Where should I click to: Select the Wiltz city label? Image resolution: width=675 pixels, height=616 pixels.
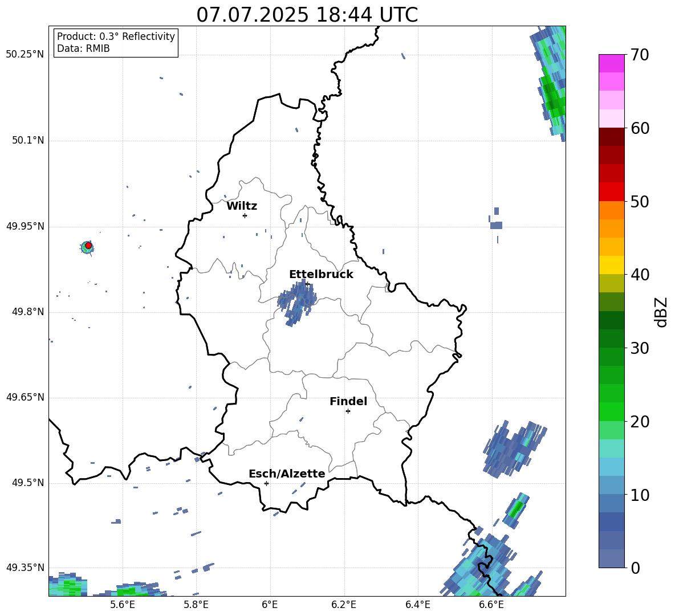[242, 206]
